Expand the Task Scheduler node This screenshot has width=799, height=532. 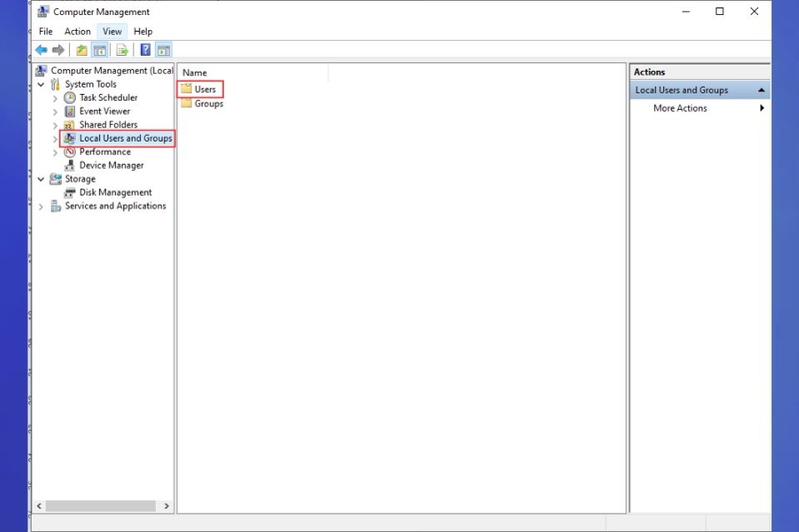click(x=55, y=98)
